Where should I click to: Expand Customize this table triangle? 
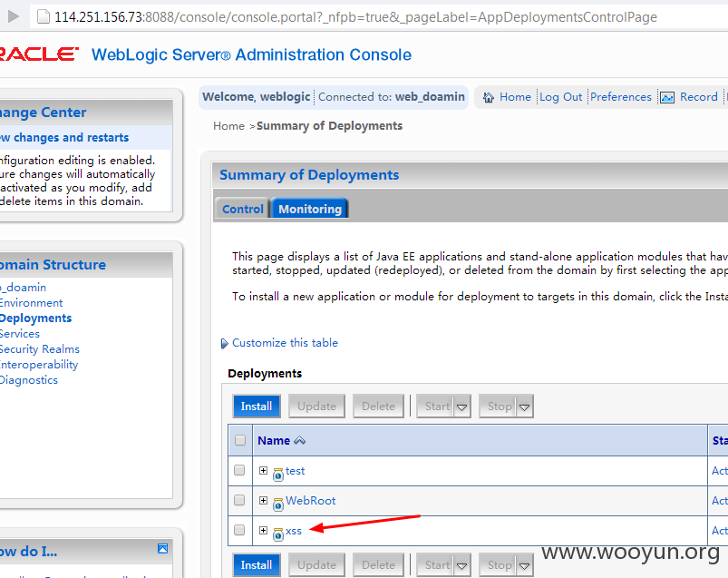(x=225, y=343)
